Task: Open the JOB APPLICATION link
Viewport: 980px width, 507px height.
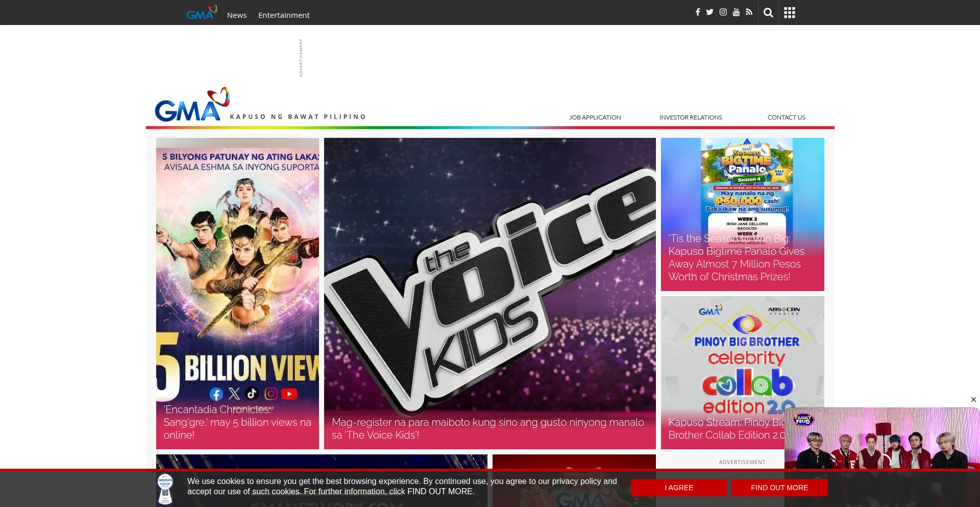Action: point(595,117)
